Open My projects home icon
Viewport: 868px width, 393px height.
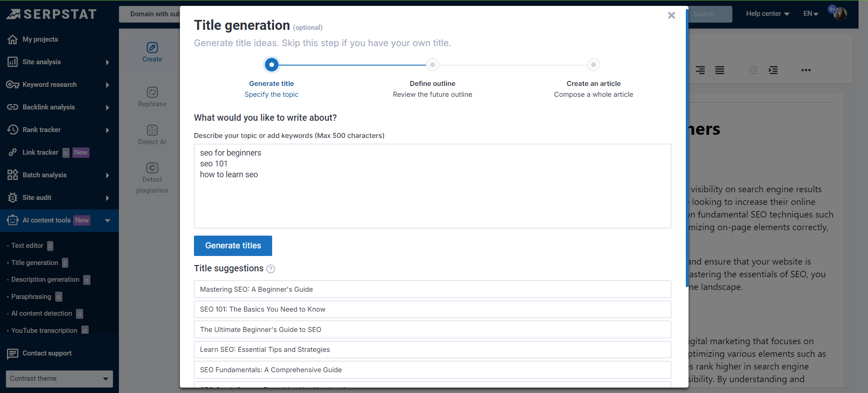click(13, 39)
